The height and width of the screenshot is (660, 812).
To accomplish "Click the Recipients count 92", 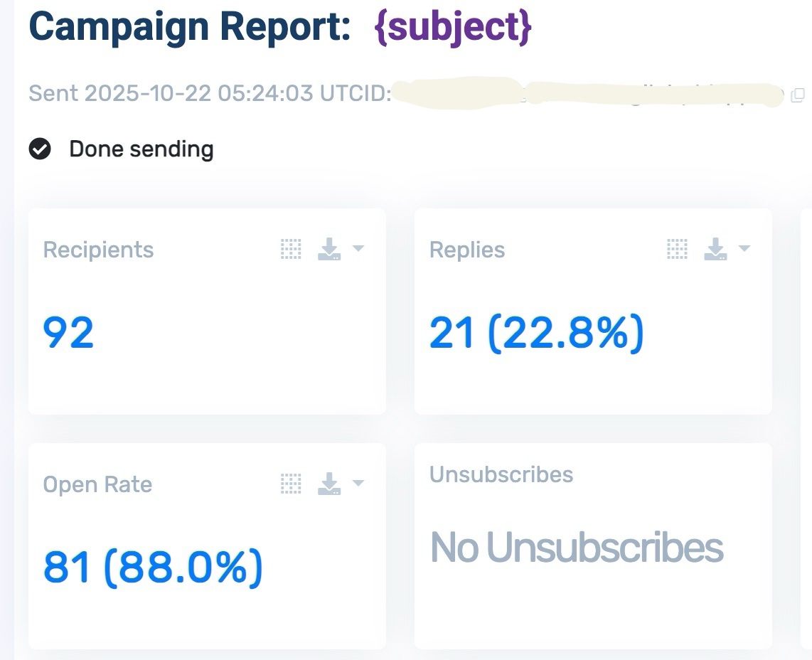I will point(68,333).
